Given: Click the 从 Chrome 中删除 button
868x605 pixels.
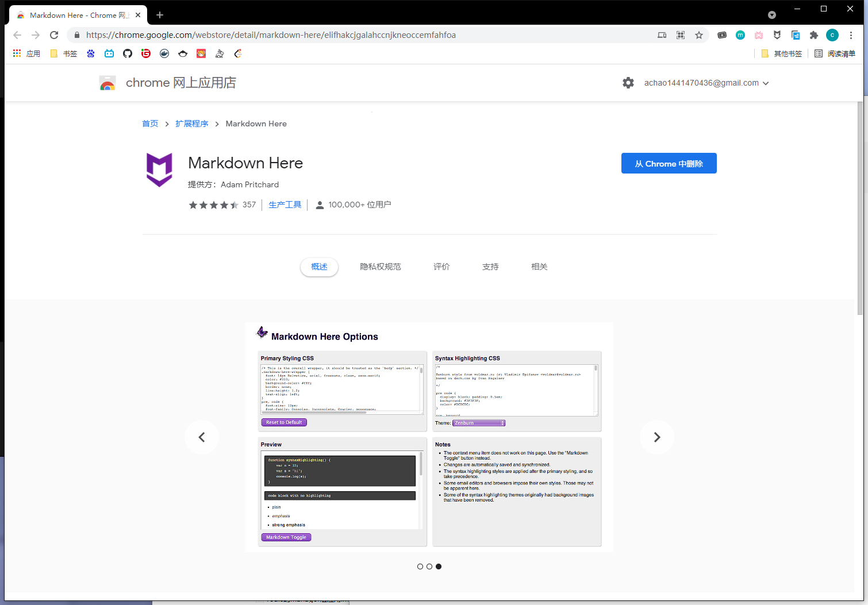Looking at the screenshot, I should (669, 163).
